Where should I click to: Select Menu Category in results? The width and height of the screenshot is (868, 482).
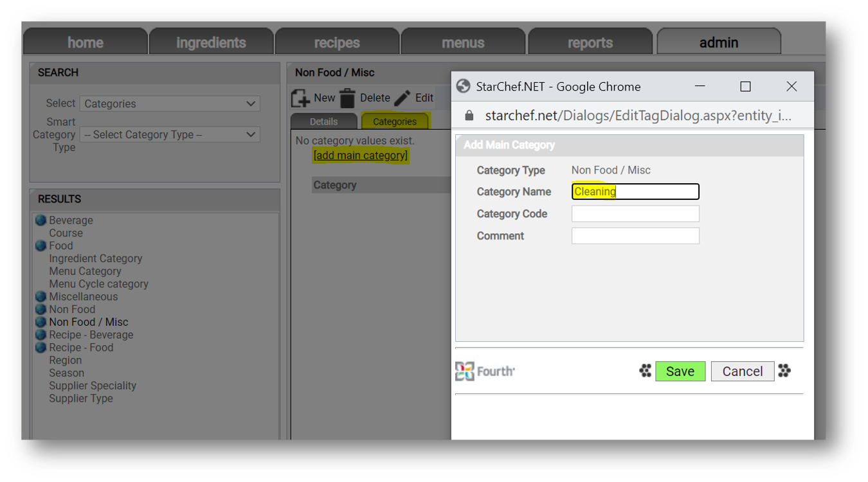click(85, 271)
